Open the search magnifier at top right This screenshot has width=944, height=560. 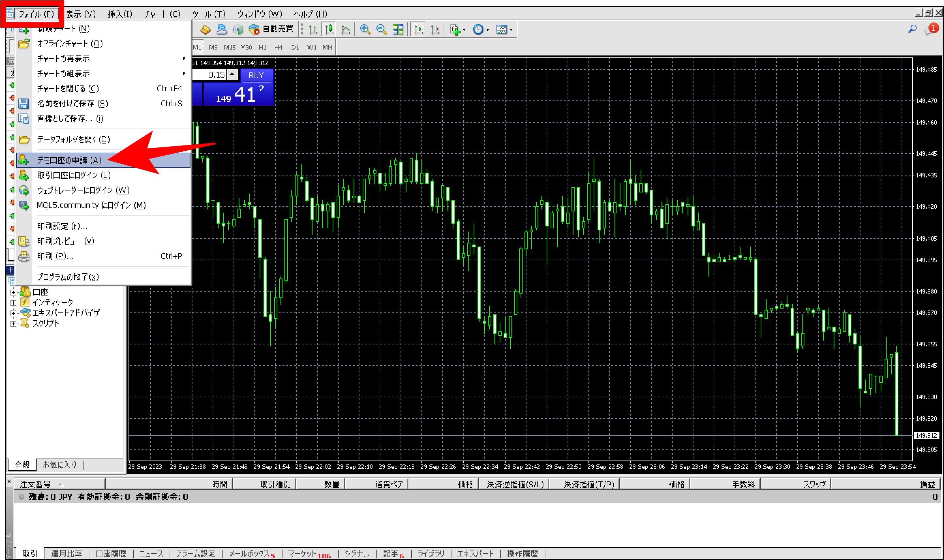tap(912, 29)
